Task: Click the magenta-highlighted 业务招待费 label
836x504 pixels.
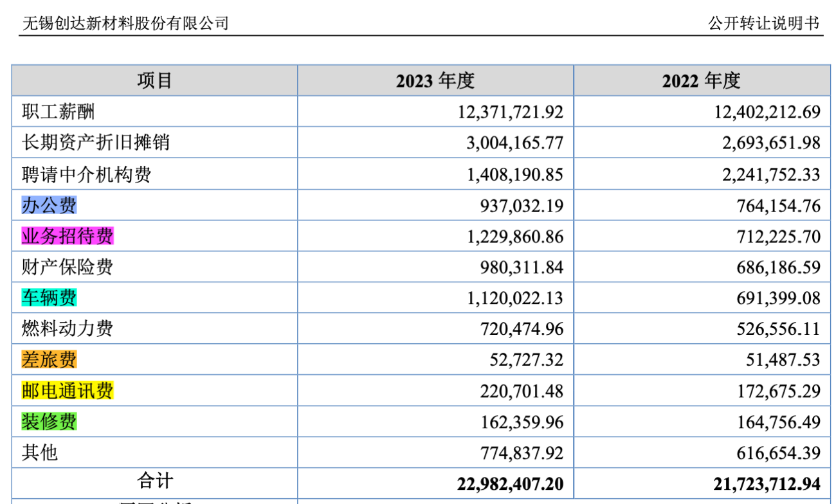Action: 67,237
